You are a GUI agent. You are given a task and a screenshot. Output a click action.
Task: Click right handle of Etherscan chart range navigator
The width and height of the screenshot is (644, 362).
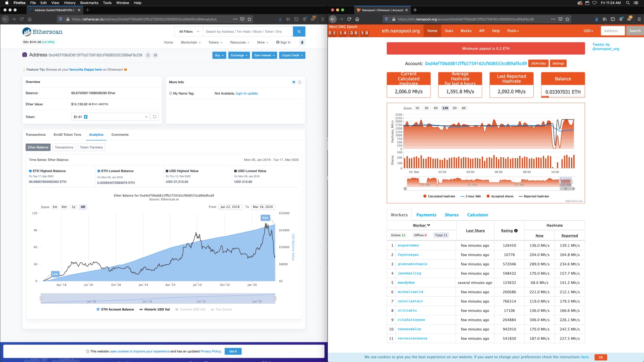coord(275,298)
